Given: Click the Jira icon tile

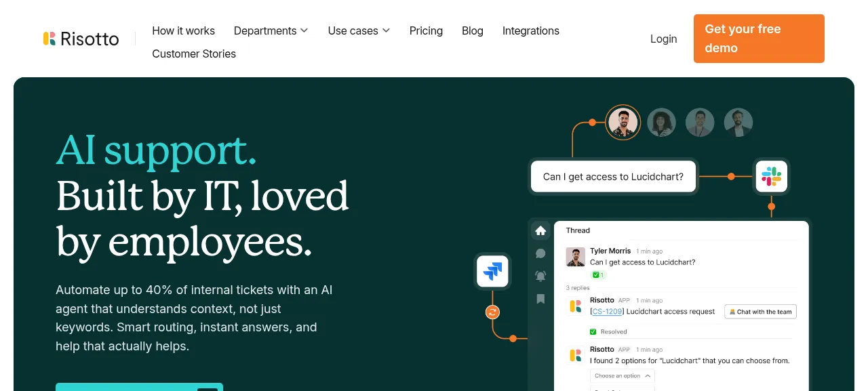Looking at the screenshot, I should point(492,271).
